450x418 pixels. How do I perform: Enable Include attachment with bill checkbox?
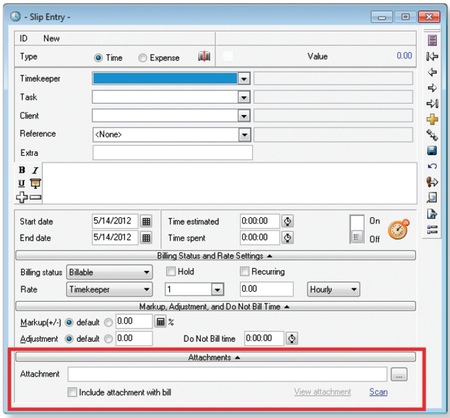(x=72, y=392)
